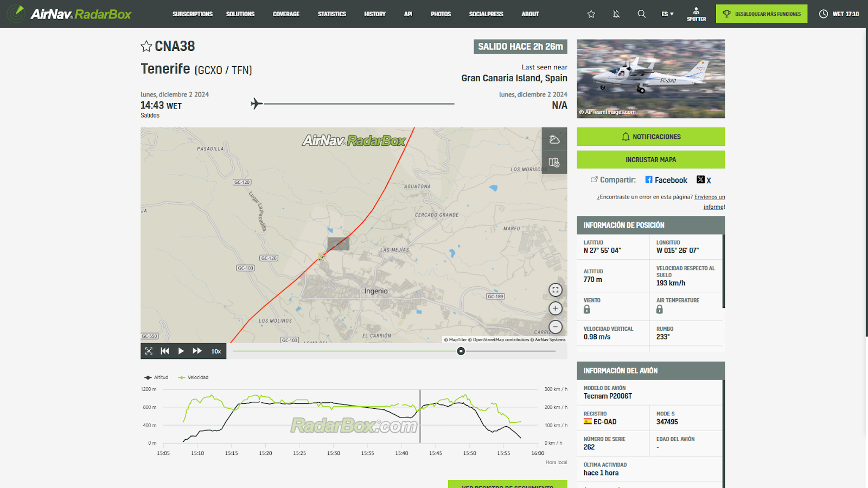Zoom in on the map
The image size is (868, 488).
click(x=556, y=309)
